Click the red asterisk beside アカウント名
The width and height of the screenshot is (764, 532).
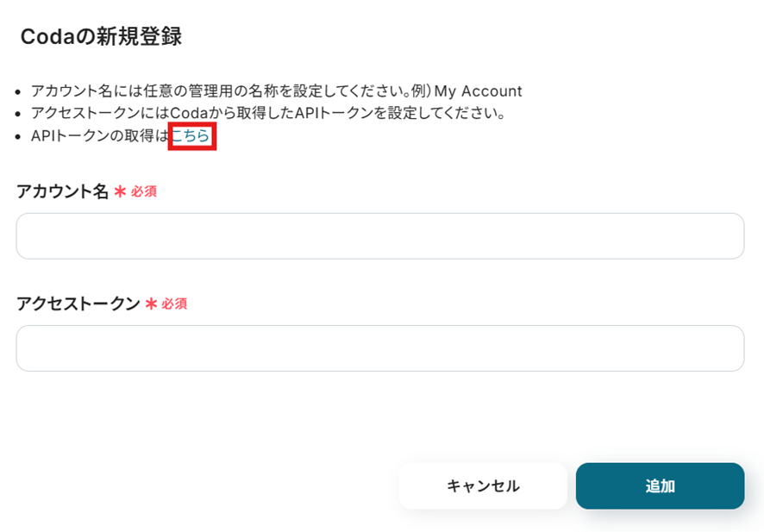click(x=120, y=191)
